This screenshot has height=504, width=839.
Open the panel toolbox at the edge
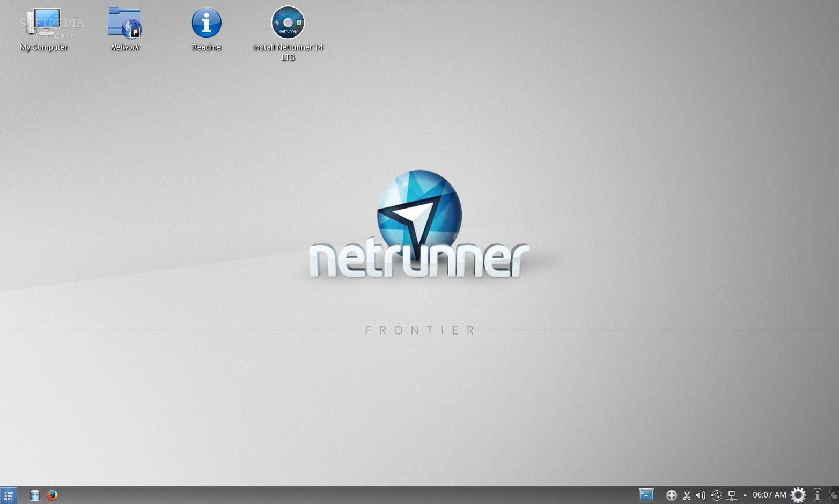(x=834, y=495)
